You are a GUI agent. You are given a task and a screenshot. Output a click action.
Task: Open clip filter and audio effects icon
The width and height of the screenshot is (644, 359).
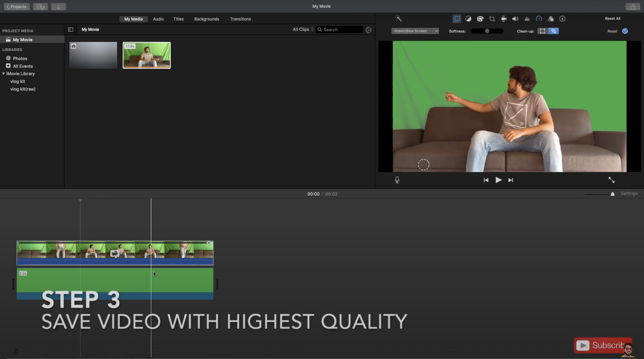click(551, 19)
